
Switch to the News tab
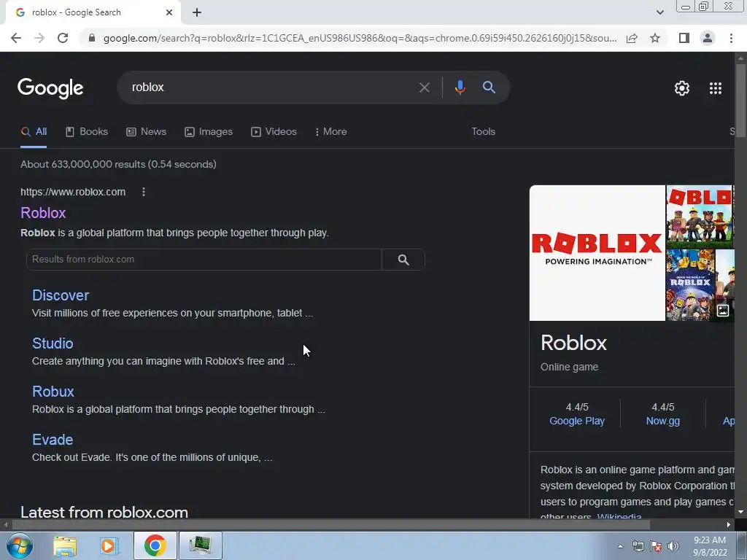coord(146,132)
